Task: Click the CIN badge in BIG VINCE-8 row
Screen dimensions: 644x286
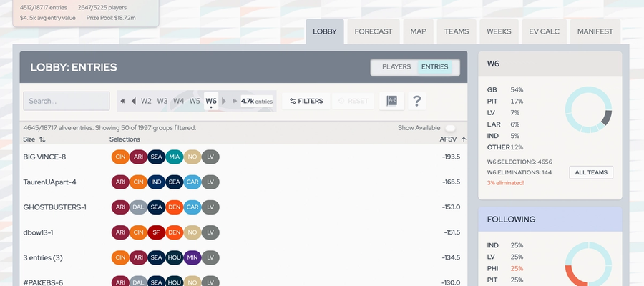Action: click(x=120, y=157)
